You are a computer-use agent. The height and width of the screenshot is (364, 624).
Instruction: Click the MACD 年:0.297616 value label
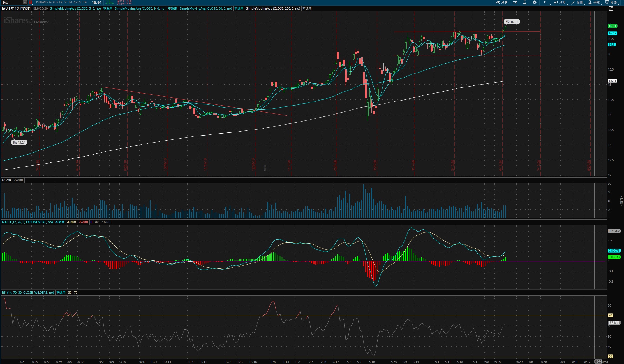tap(103, 222)
